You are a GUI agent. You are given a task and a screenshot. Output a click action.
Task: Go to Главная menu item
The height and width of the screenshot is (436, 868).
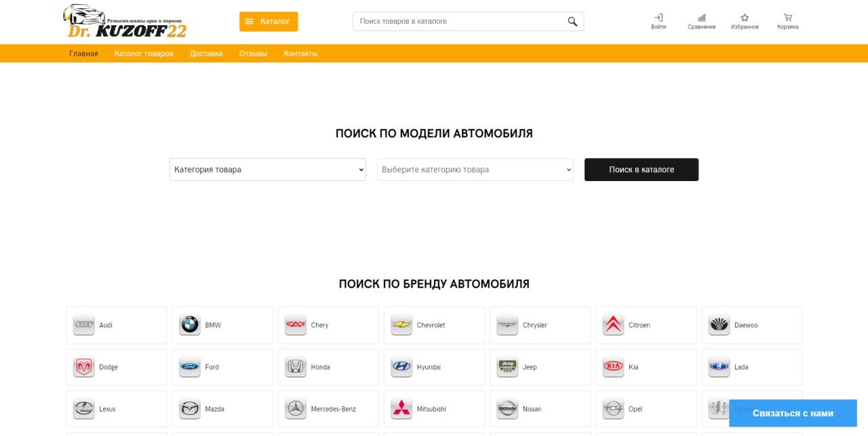(83, 54)
